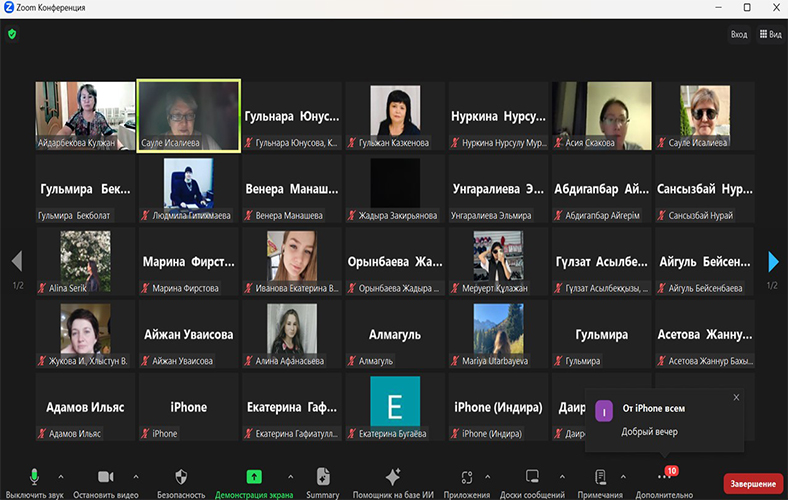Start screen sharing with Демонстрация экрана
The width and height of the screenshot is (788, 500).
click(x=254, y=477)
